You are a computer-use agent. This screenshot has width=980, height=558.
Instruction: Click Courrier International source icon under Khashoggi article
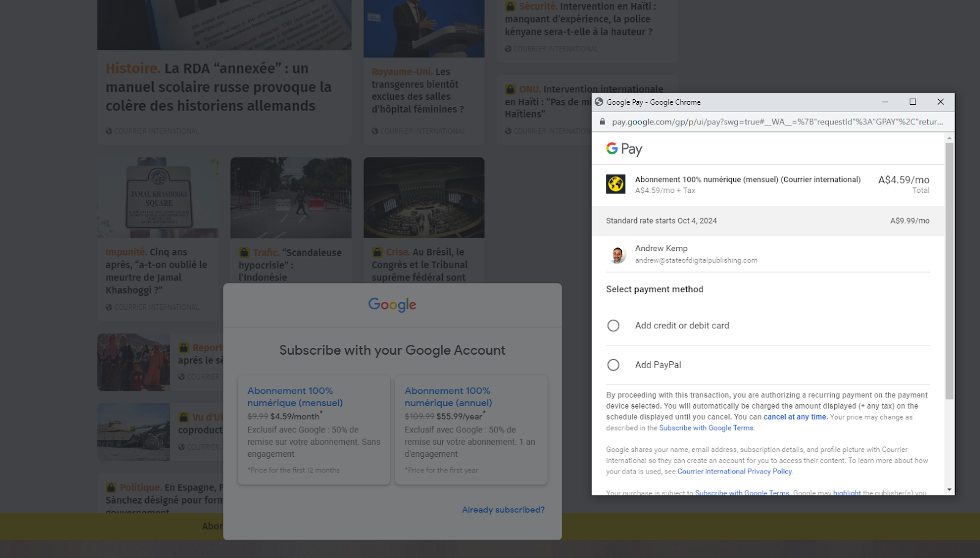(x=109, y=307)
